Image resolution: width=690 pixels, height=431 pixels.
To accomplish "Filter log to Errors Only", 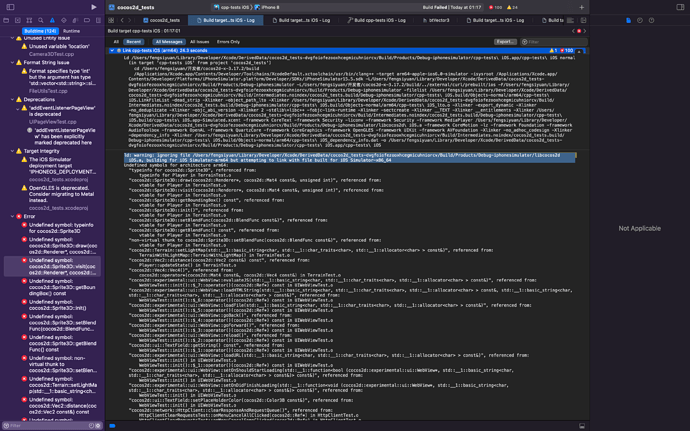I will (x=228, y=42).
